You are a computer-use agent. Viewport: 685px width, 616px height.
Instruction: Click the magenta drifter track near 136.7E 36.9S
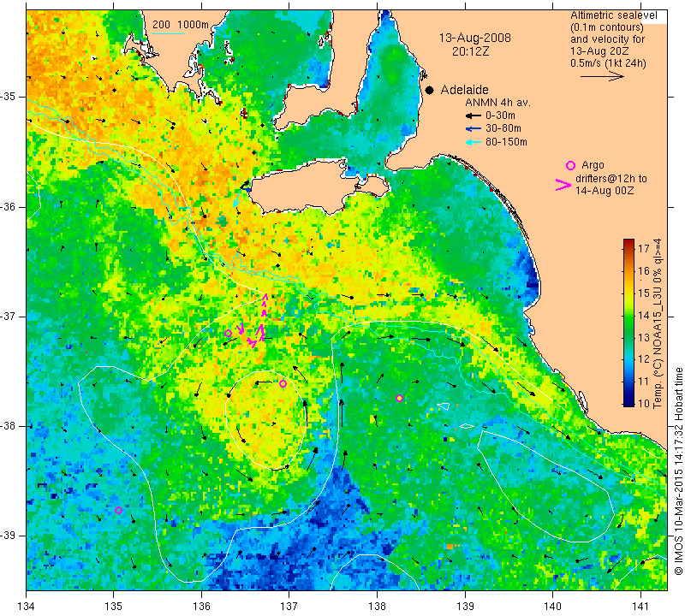coord(264,305)
